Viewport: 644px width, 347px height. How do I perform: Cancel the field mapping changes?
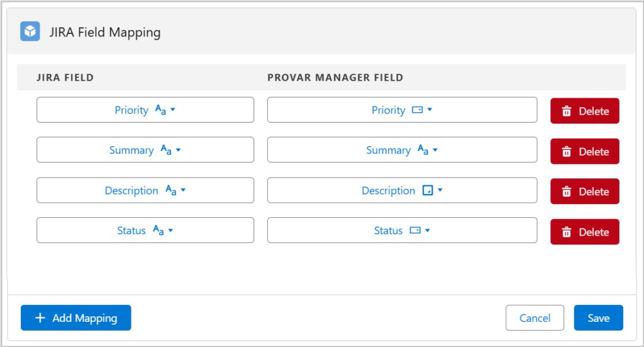[535, 318]
